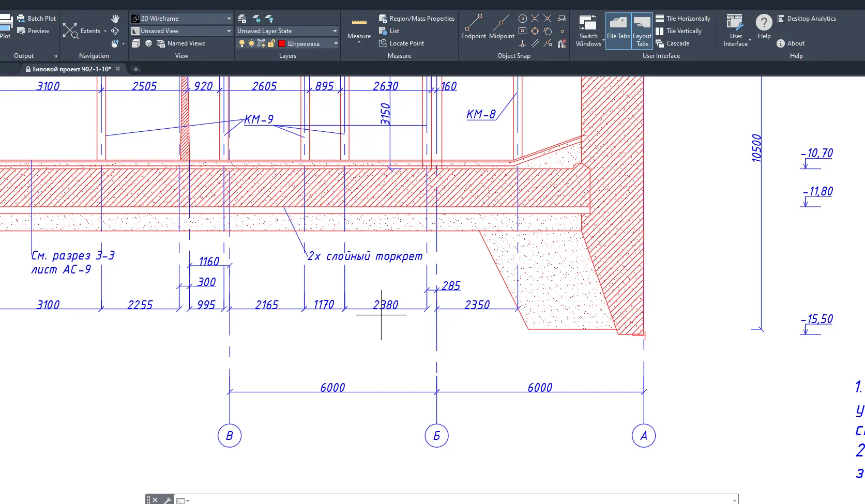Expand Output panel dialog launcher arrow

tap(55, 56)
